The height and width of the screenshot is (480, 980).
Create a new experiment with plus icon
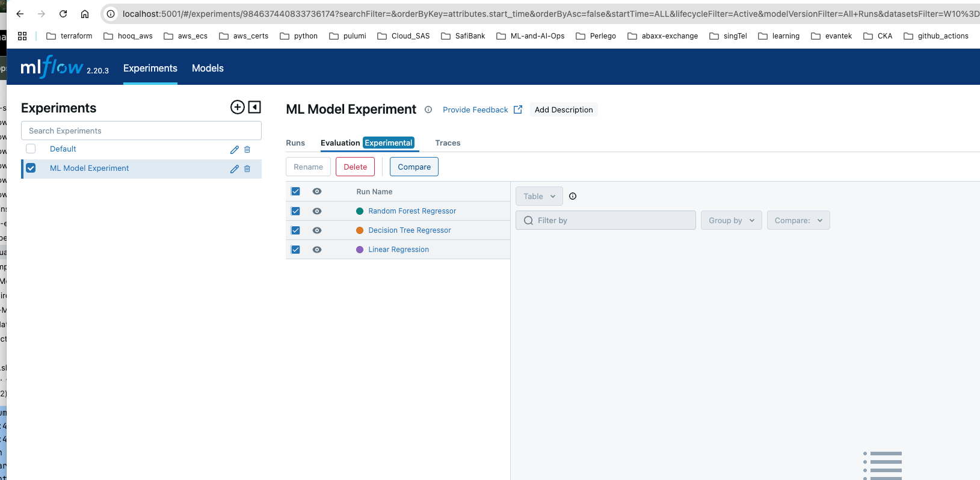238,107
